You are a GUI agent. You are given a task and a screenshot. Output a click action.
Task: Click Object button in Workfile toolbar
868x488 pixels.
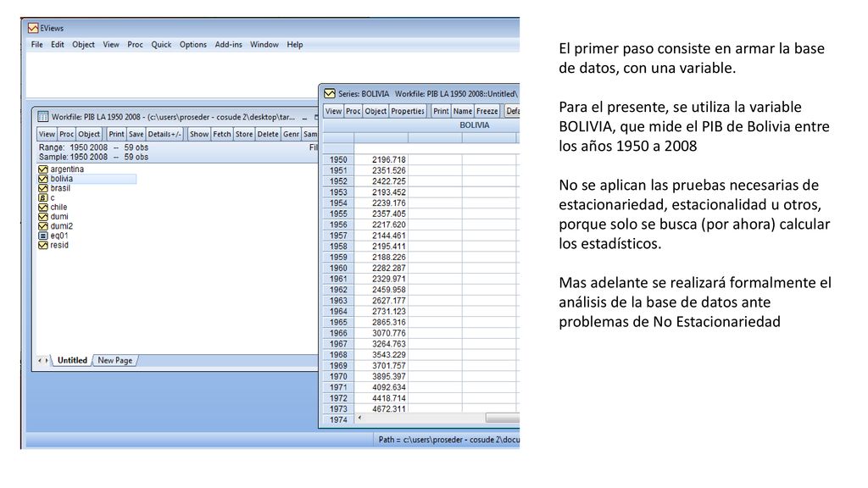pyautogui.click(x=88, y=134)
